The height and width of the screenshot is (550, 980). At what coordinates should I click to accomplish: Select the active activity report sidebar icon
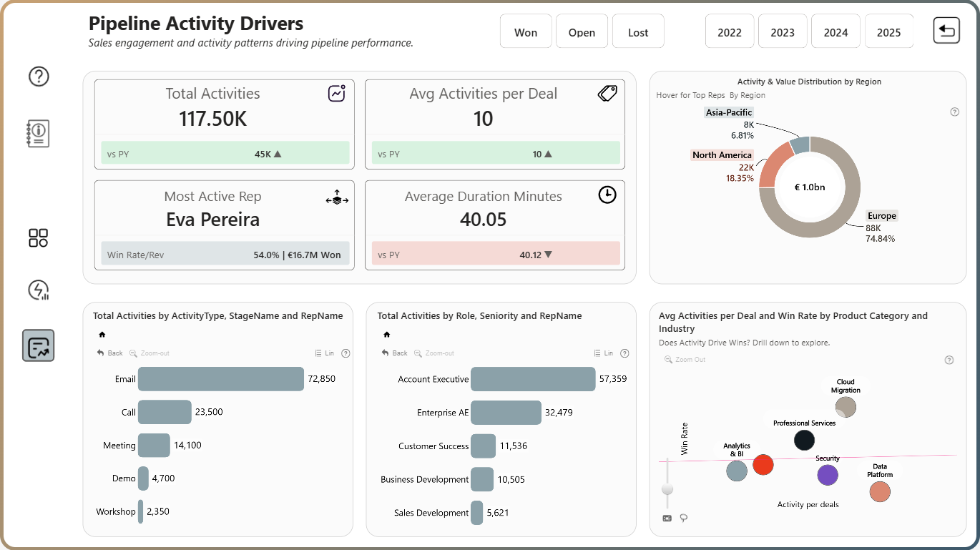(x=39, y=346)
